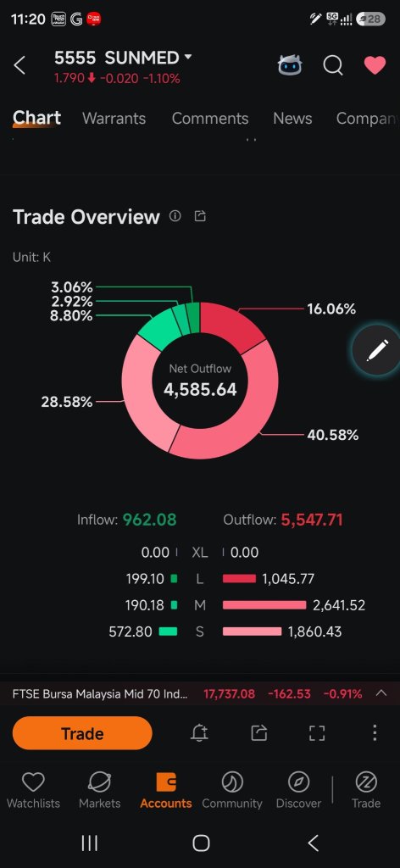Open the AI robot assistant icon
Screen dimensions: 400x868
coord(290,65)
